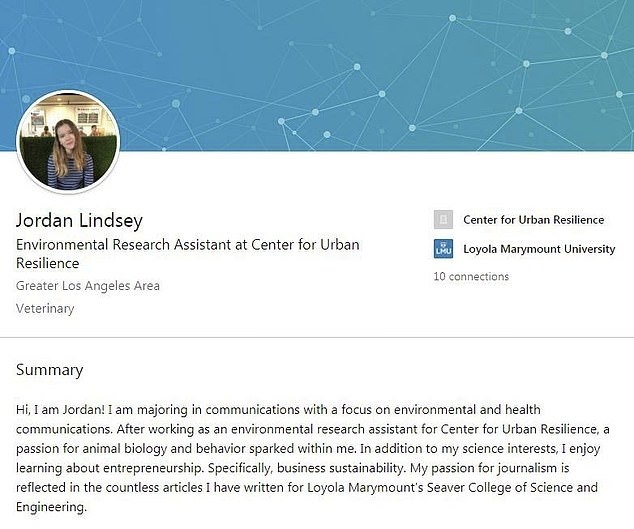Open the Loyola Marymount University link
Viewport: 634px width, 529px height.
pyautogui.click(x=539, y=249)
